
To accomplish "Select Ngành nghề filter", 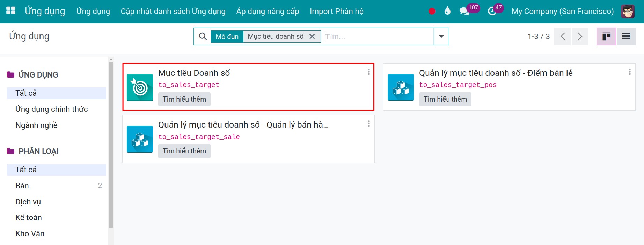I will tap(57, 125).
